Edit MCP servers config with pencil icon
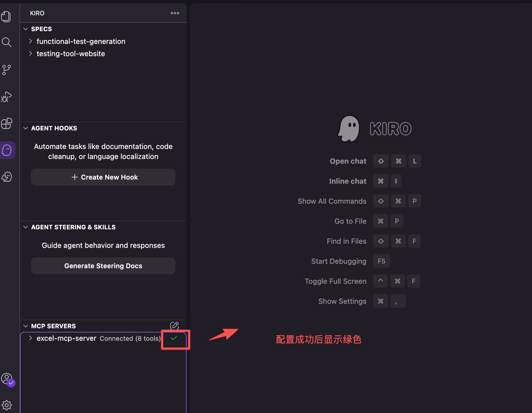Viewport: 532px width, 413px height. 174,326
